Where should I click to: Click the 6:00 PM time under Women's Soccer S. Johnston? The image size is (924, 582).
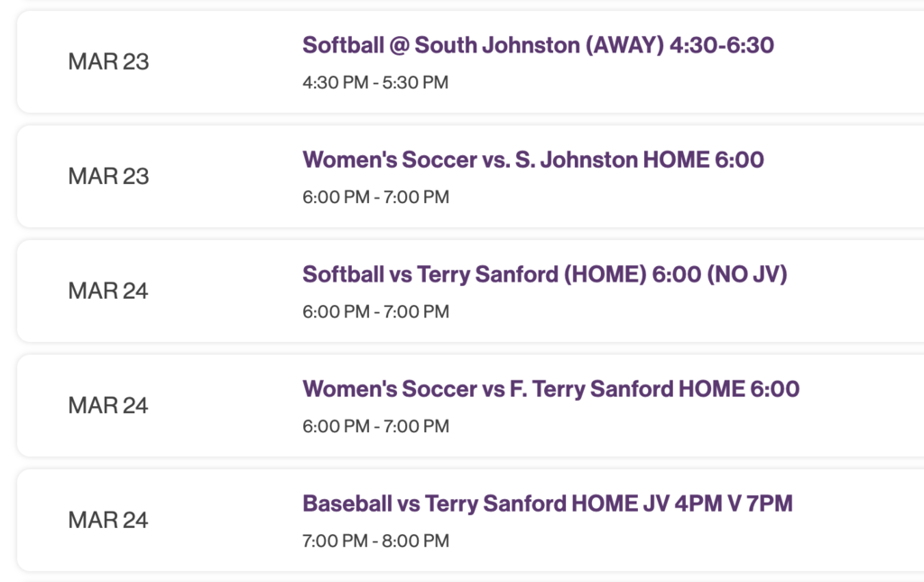click(376, 197)
